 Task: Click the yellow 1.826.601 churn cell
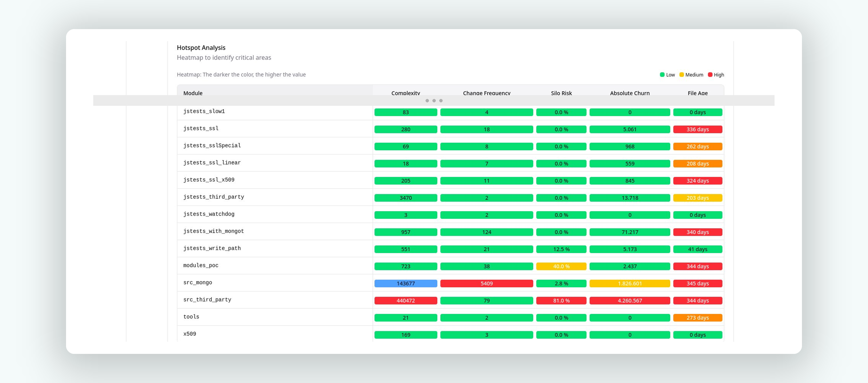point(629,284)
